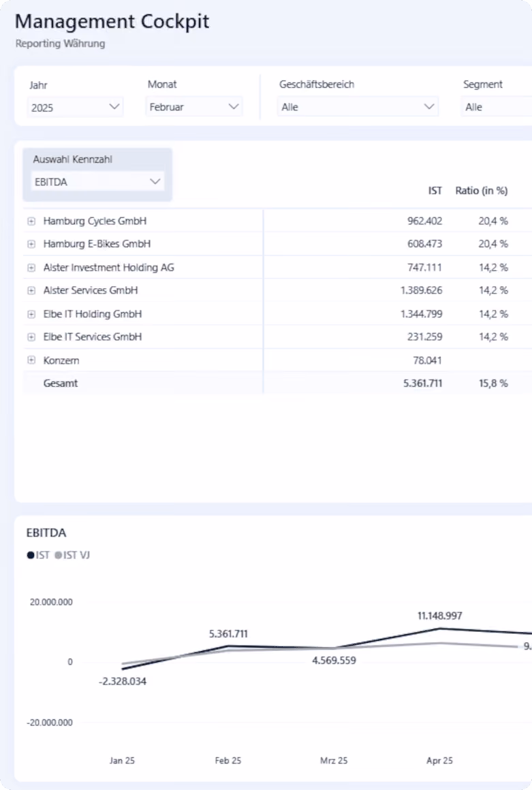Open the Geschäftsbereich dropdown
The width and height of the screenshot is (532, 790).
tap(358, 107)
